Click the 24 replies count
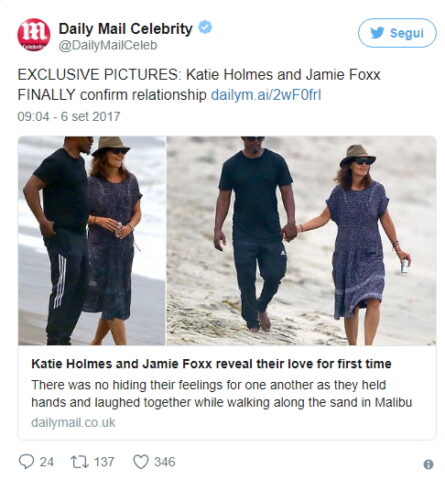 point(47,462)
